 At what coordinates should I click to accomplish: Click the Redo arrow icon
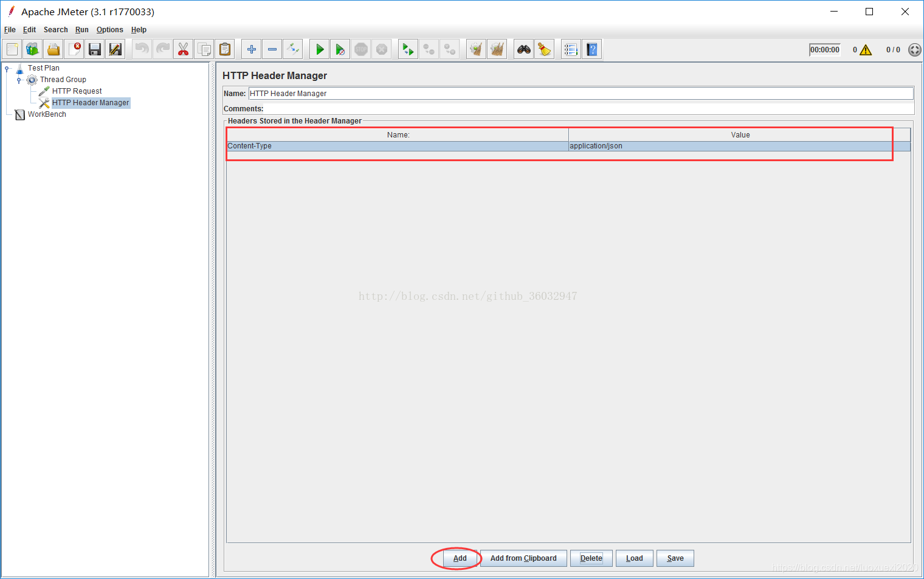163,49
